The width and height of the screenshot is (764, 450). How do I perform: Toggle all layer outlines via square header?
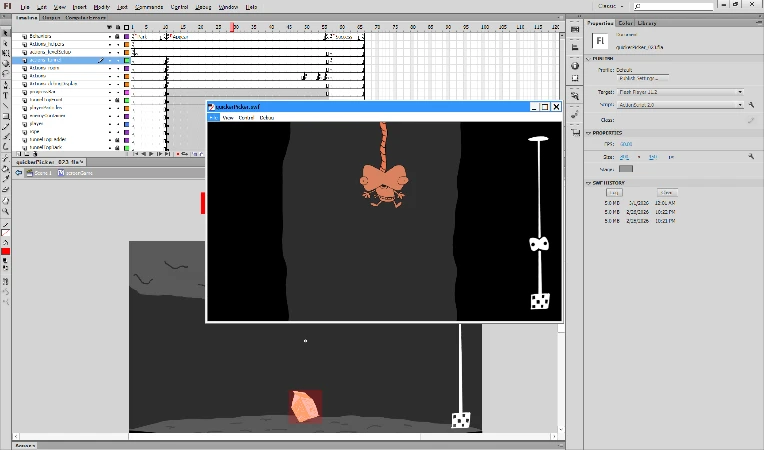pyautogui.click(x=126, y=27)
